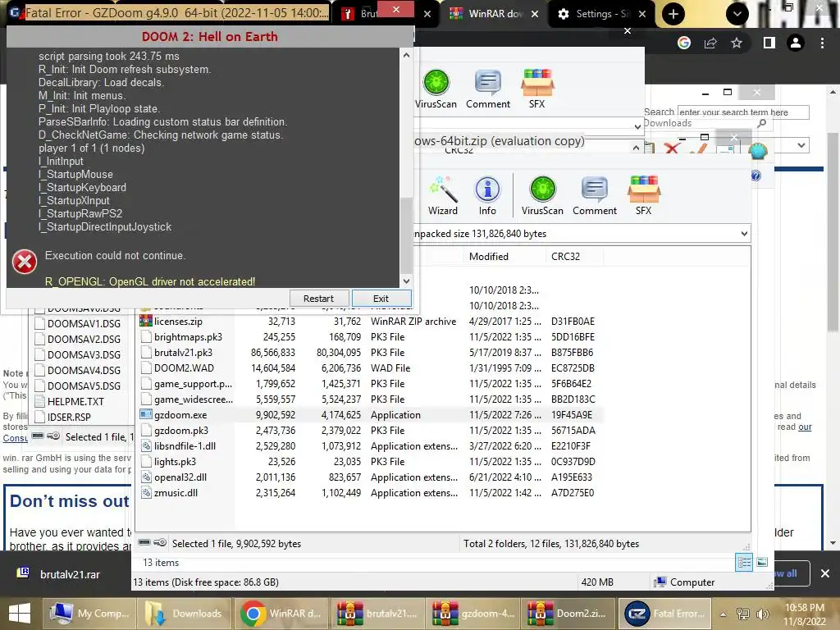The height and width of the screenshot is (630, 840).
Task: Click the help question mark icon
Action: [756, 176]
